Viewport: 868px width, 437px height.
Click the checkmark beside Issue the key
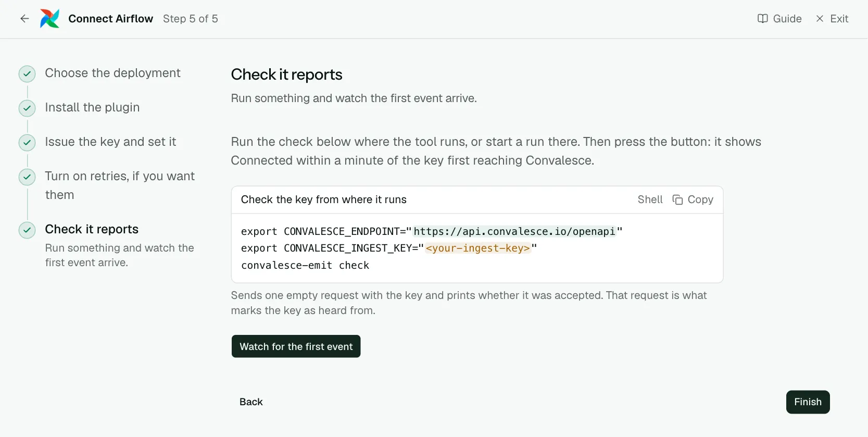(27, 143)
